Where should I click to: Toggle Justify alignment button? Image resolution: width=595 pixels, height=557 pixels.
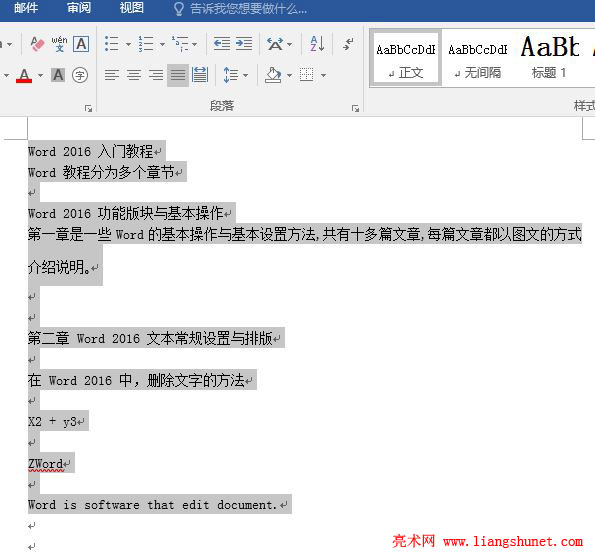point(178,75)
